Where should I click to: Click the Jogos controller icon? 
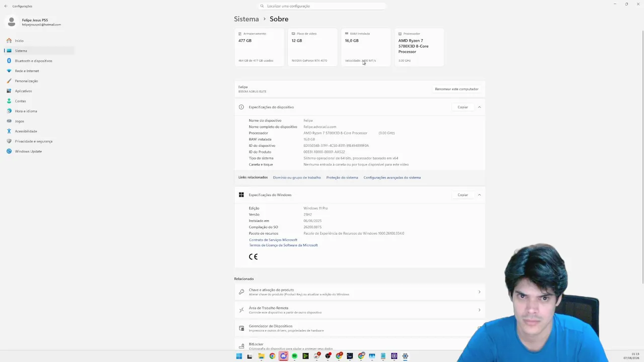(9, 121)
